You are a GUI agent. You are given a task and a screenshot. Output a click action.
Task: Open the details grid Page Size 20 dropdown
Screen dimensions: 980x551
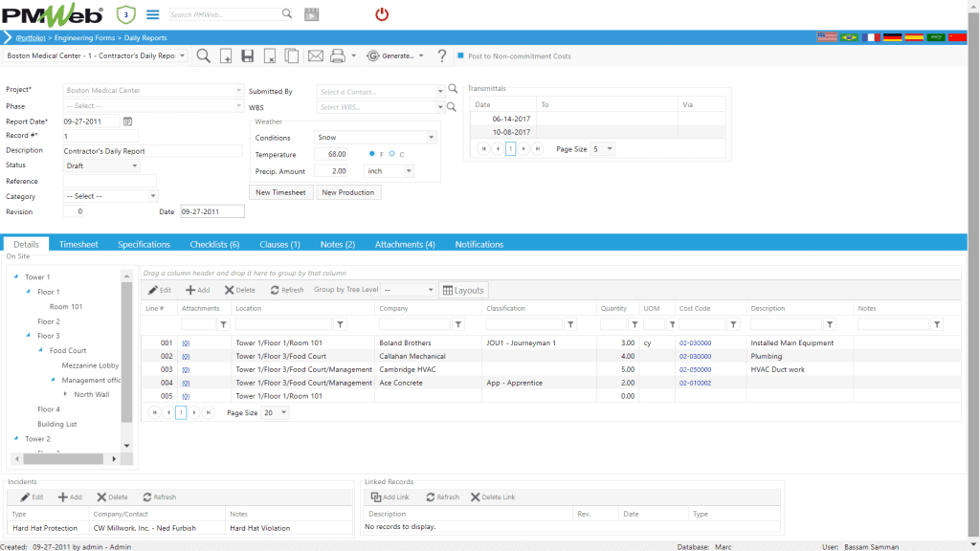click(283, 412)
